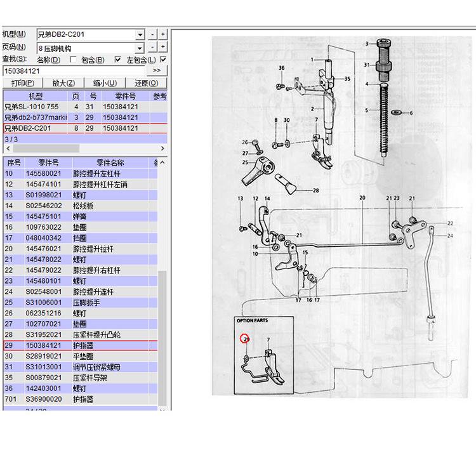
Task: Click the minus button beside 机型 dropdown
Action: pyautogui.click(x=152, y=34)
